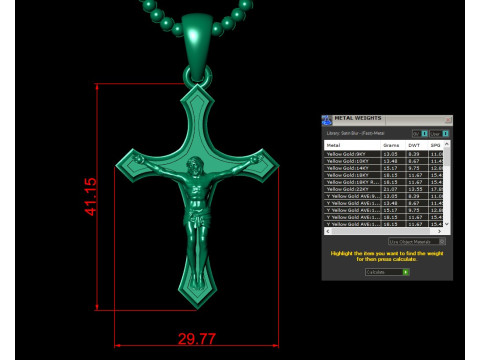Toggle the User library button
The height and width of the screenshot is (360, 480).
[x=439, y=134]
